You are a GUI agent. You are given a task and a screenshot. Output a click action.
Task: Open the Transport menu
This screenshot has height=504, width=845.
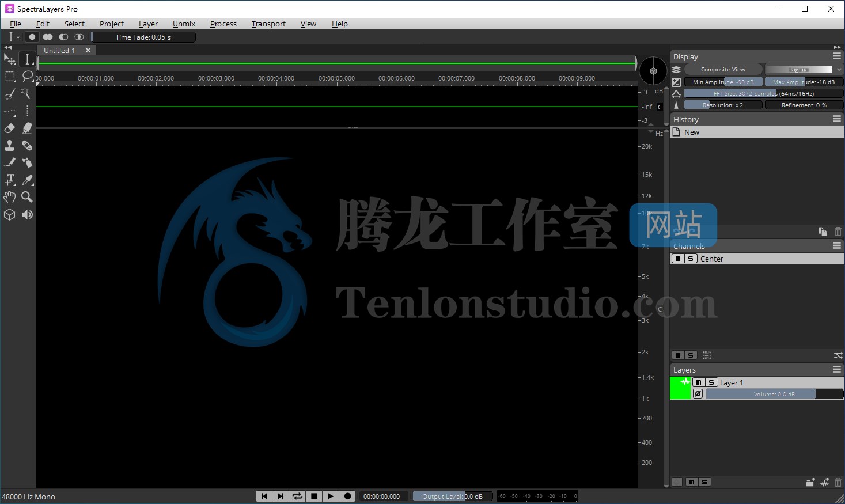point(268,24)
